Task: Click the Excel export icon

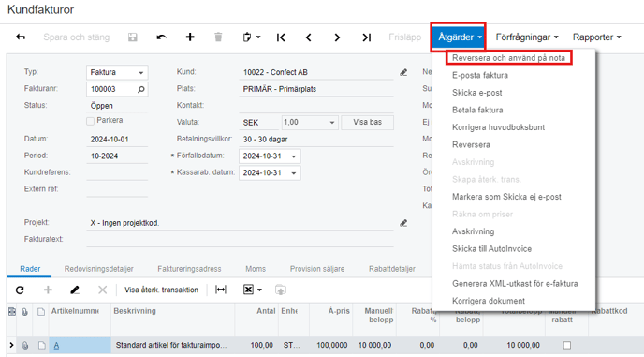Action: click(x=248, y=290)
